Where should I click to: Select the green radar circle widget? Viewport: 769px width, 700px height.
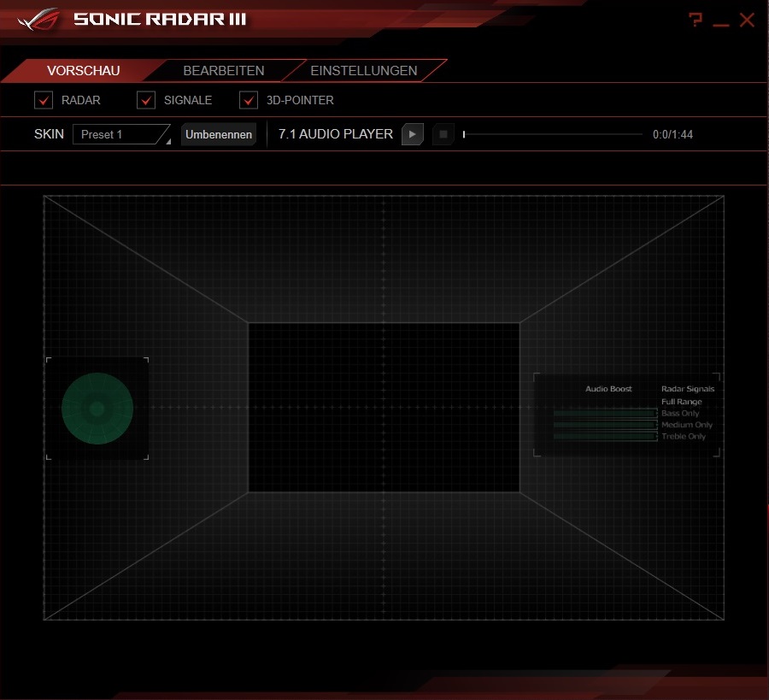pyautogui.click(x=97, y=409)
